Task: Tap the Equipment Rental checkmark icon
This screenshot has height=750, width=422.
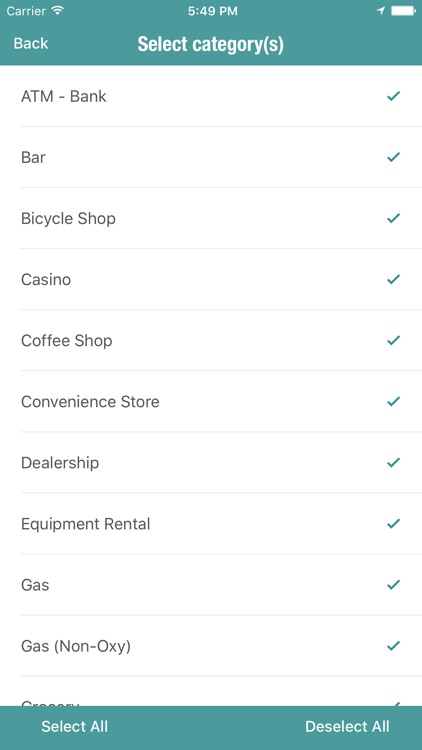Action: (393, 524)
